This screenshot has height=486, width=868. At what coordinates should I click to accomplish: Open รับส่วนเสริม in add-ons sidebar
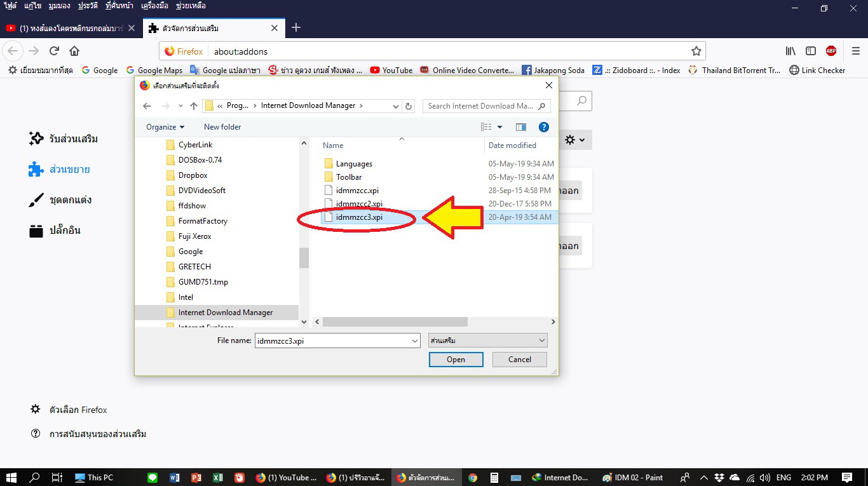point(64,139)
